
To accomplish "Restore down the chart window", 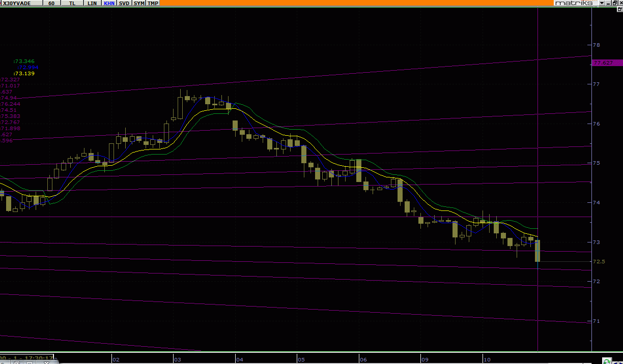I will click(615, 3).
